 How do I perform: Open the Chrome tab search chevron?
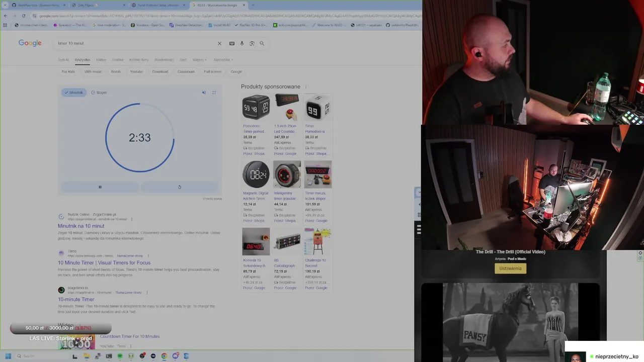pyautogui.click(x=5, y=5)
